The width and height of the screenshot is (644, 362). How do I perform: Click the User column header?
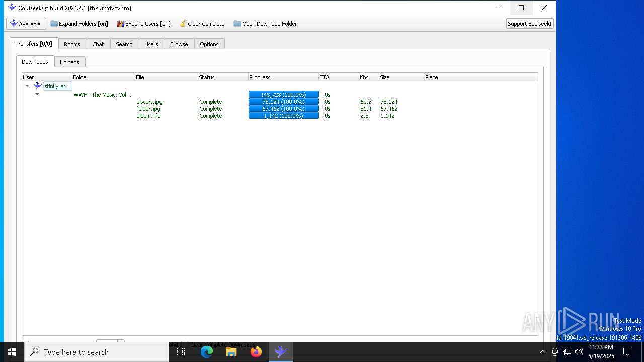[x=47, y=77]
